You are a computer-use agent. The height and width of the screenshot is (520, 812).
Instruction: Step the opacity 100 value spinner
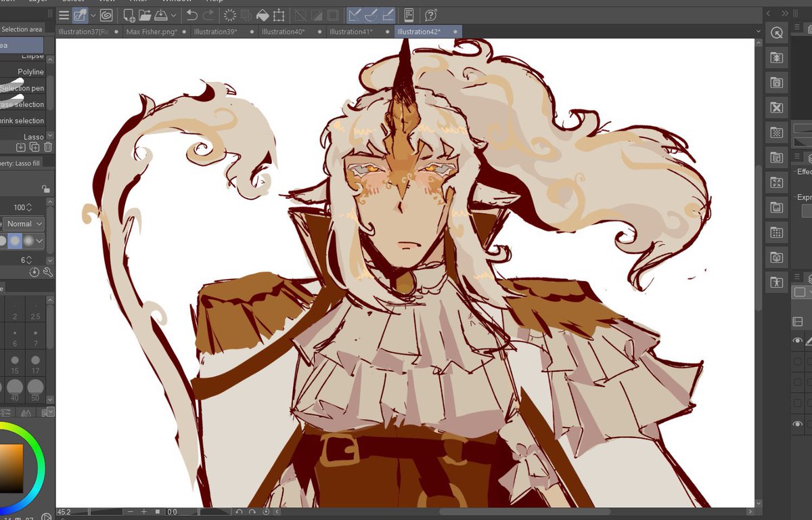click(29, 207)
